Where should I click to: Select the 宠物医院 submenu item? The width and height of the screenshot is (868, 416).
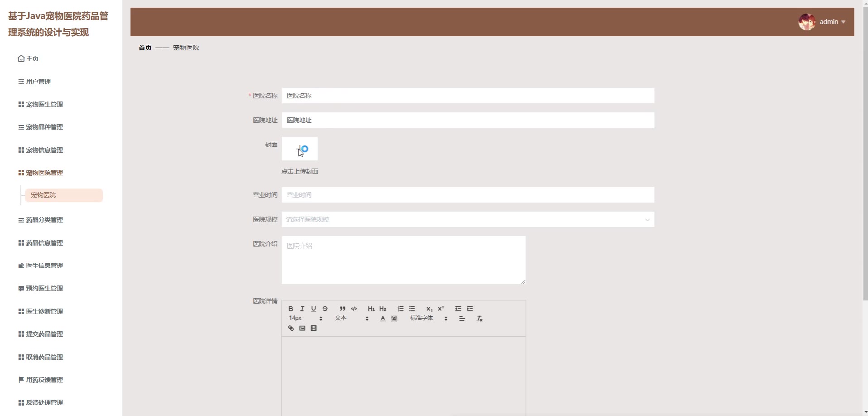[x=64, y=195]
